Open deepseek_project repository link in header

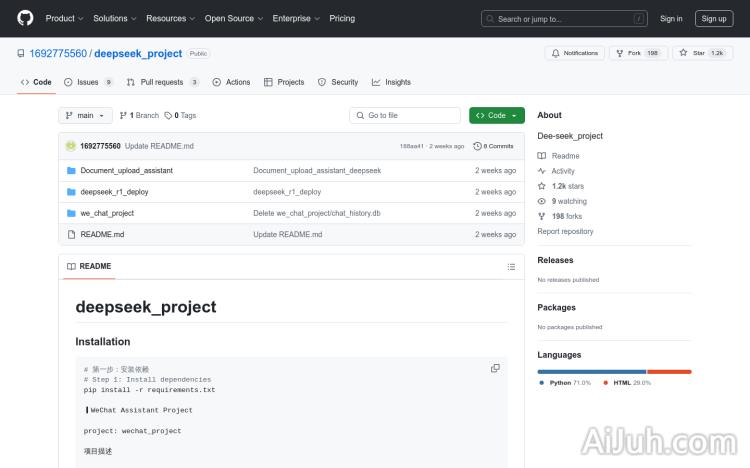tap(138, 53)
